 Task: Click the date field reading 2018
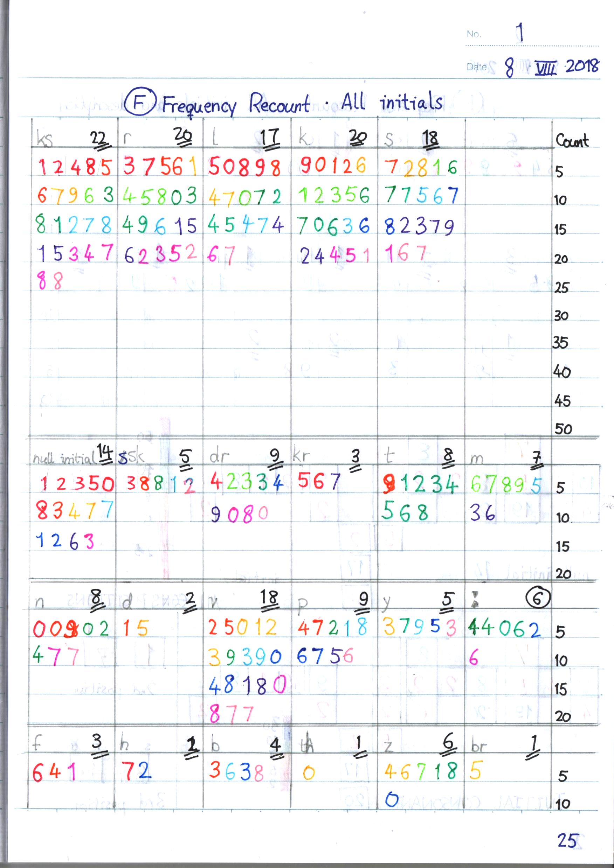pos(582,66)
